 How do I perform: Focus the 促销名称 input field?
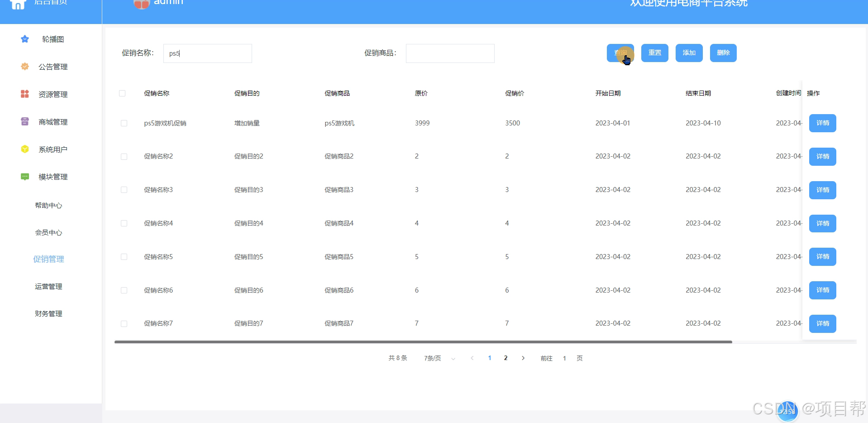(x=208, y=53)
